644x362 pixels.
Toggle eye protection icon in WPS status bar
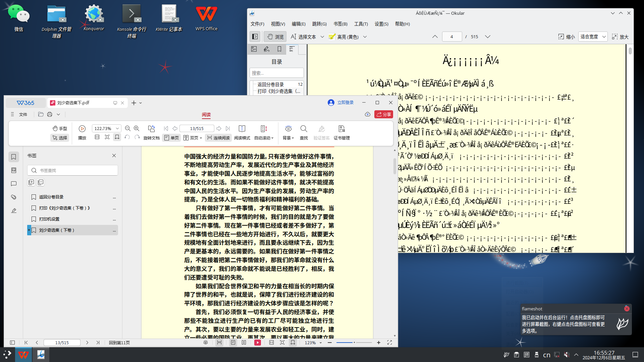206,343
